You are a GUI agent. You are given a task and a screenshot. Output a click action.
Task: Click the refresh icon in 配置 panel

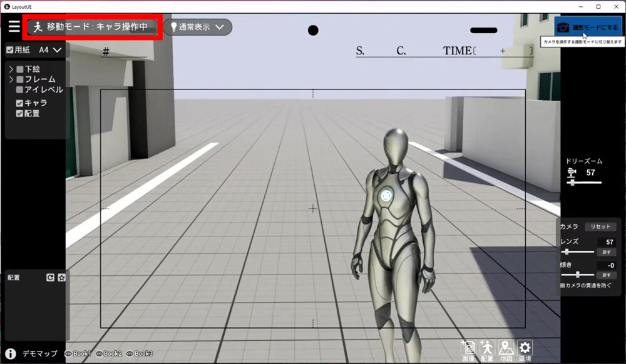50,277
